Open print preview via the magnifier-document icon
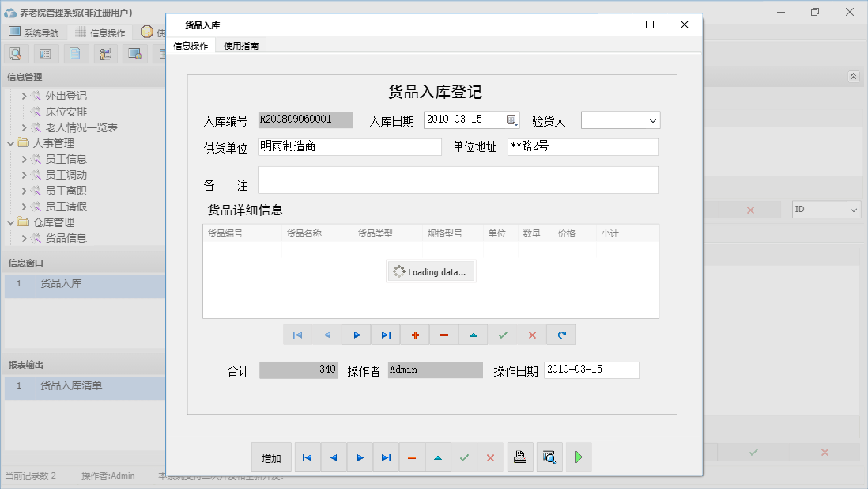Screen dimensions: 868x489 pyautogui.click(x=549, y=457)
